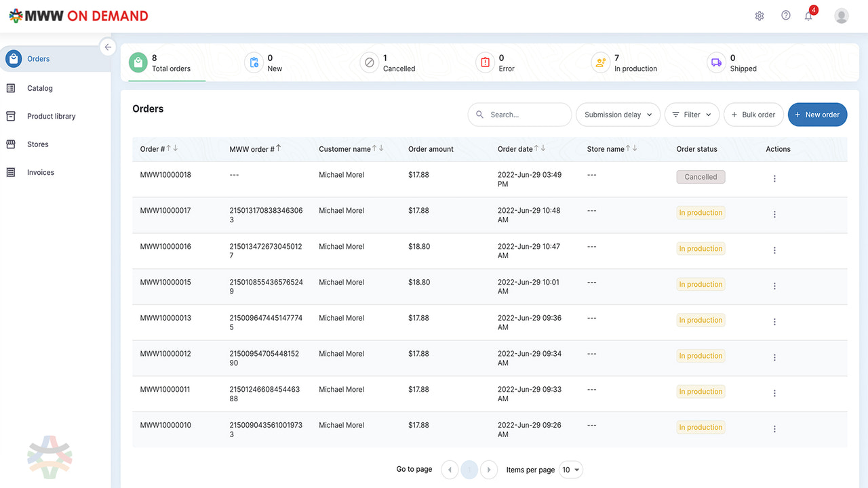868x488 pixels.
Task: Open the Orders sidebar section
Action: (39, 58)
